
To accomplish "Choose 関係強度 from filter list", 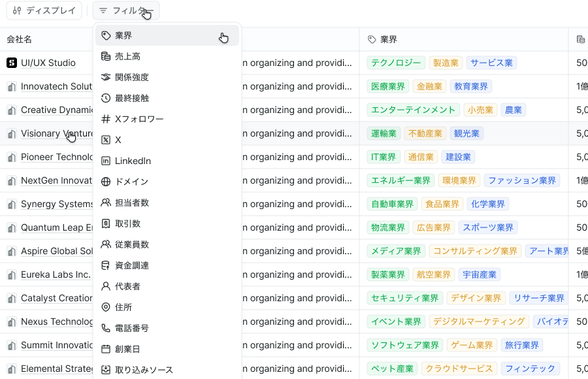I will [167, 77].
